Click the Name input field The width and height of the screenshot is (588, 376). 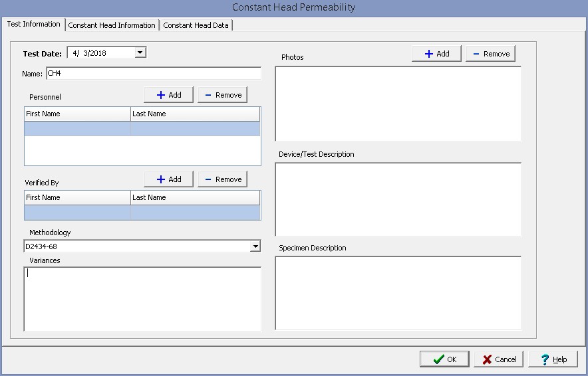coord(153,74)
